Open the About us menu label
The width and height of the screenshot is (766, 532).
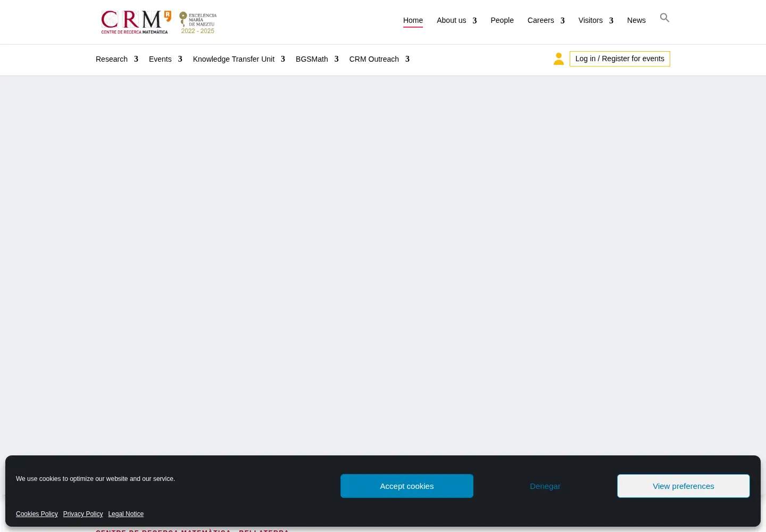point(451,20)
